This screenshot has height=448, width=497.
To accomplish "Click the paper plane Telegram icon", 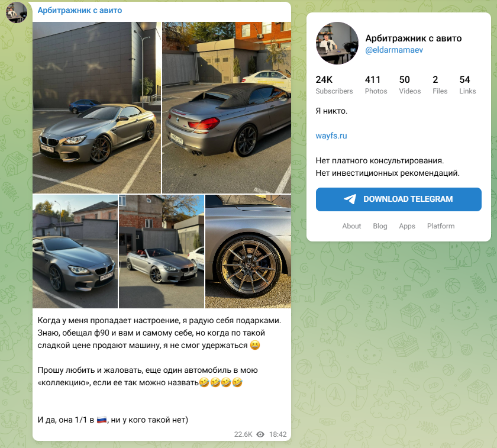I will point(350,199).
